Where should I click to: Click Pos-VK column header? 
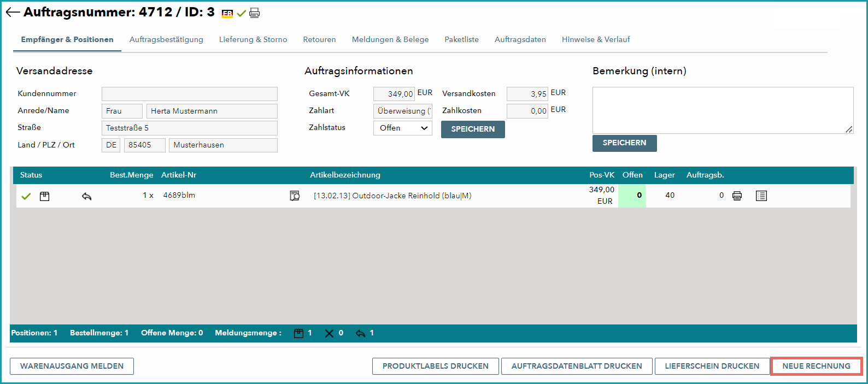pyautogui.click(x=602, y=175)
